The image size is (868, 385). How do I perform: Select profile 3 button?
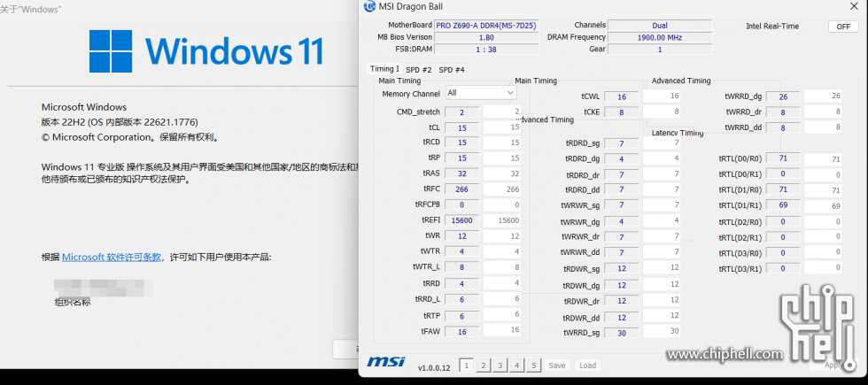(x=500, y=365)
